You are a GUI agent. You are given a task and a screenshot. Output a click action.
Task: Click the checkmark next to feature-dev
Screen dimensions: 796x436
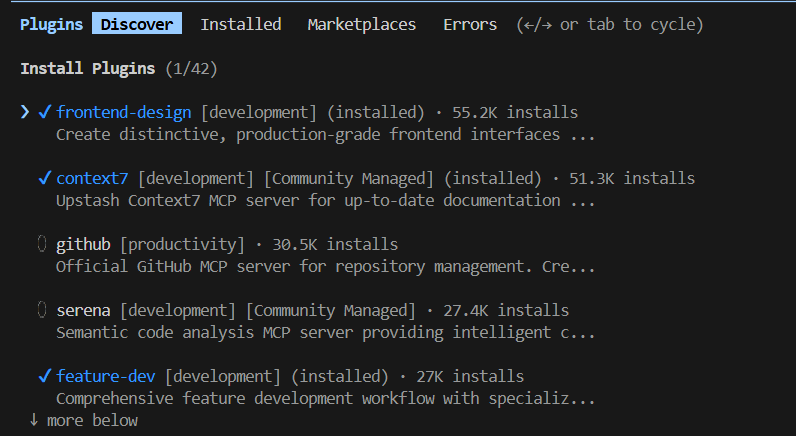pos(45,376)
